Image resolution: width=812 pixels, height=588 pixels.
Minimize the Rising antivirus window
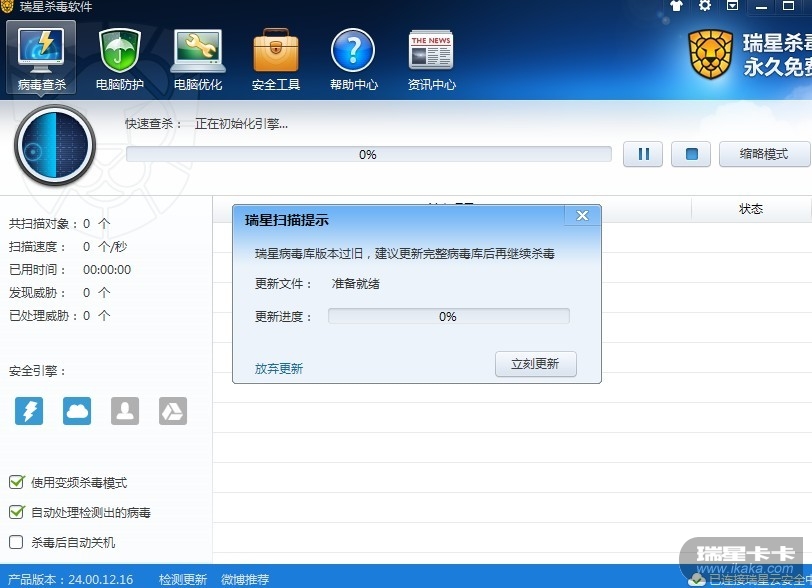pyautogui.click(x=761, y=6)
